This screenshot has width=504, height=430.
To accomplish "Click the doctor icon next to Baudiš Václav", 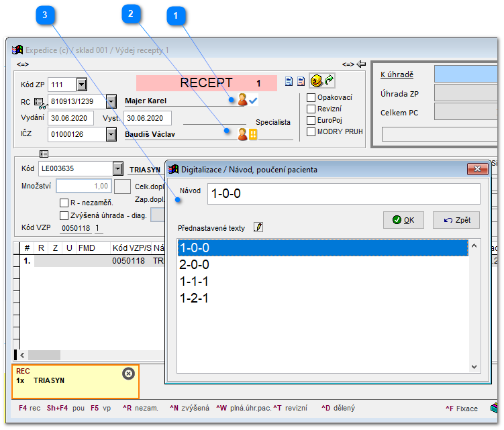I will 243,134.
